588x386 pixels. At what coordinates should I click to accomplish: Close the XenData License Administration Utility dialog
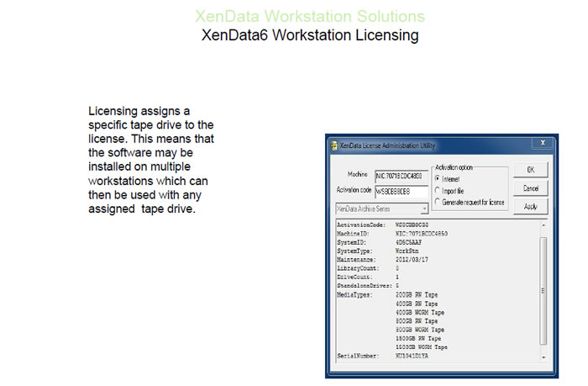(543, 143)
